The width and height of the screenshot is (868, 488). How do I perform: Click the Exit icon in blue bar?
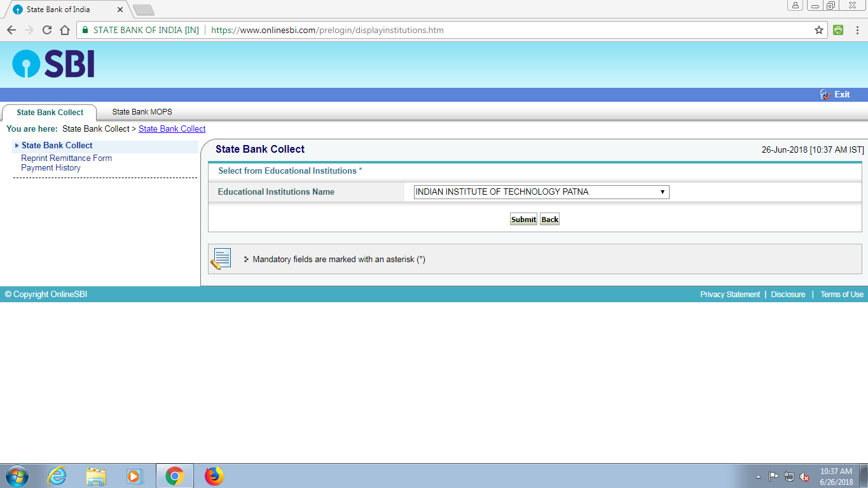[x=825, y=94]
